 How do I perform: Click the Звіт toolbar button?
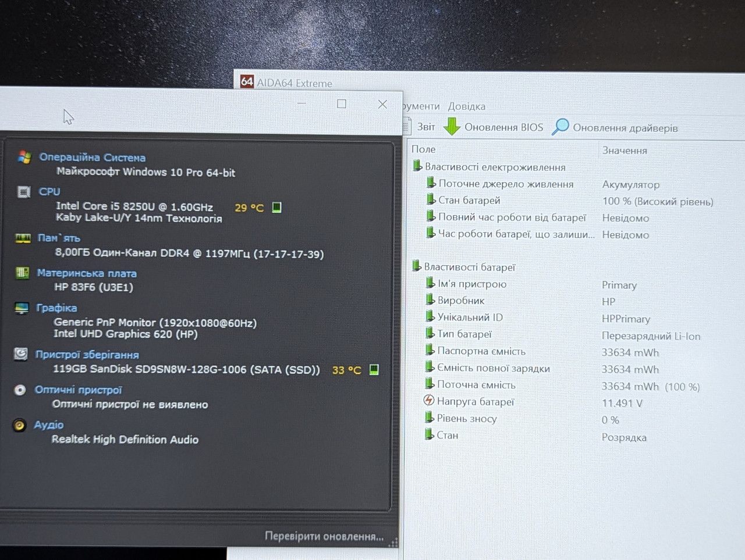pos(419,126)
